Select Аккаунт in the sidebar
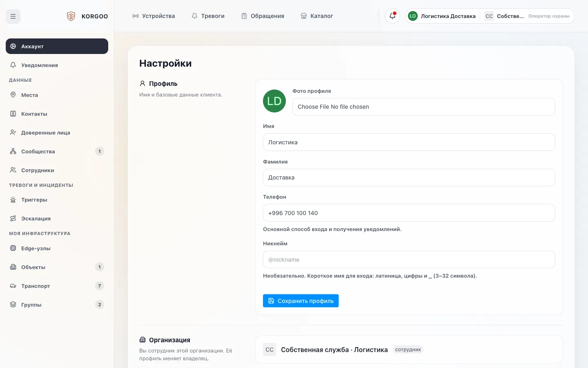Image resolution: width=588 pixels, height=368 pixels. [x=57, y=46]
